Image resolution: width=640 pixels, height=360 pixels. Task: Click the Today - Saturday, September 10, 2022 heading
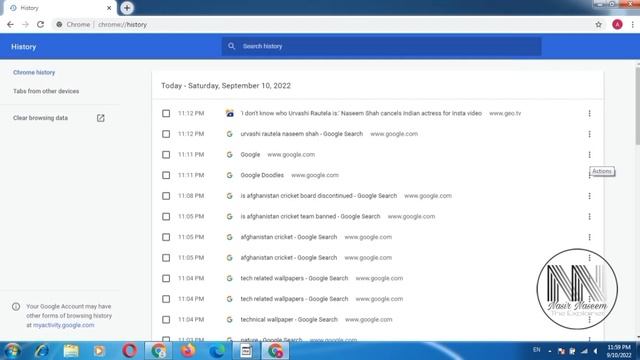[226, 86]
